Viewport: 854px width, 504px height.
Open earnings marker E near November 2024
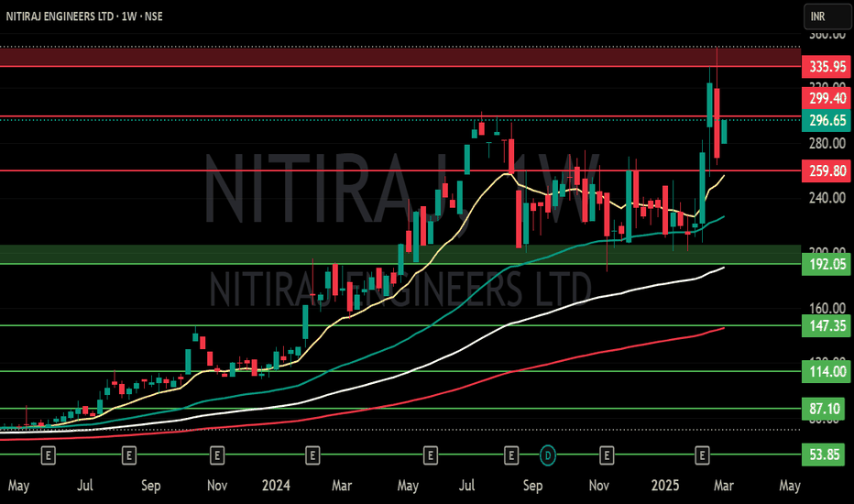click(x=607, y=455)
